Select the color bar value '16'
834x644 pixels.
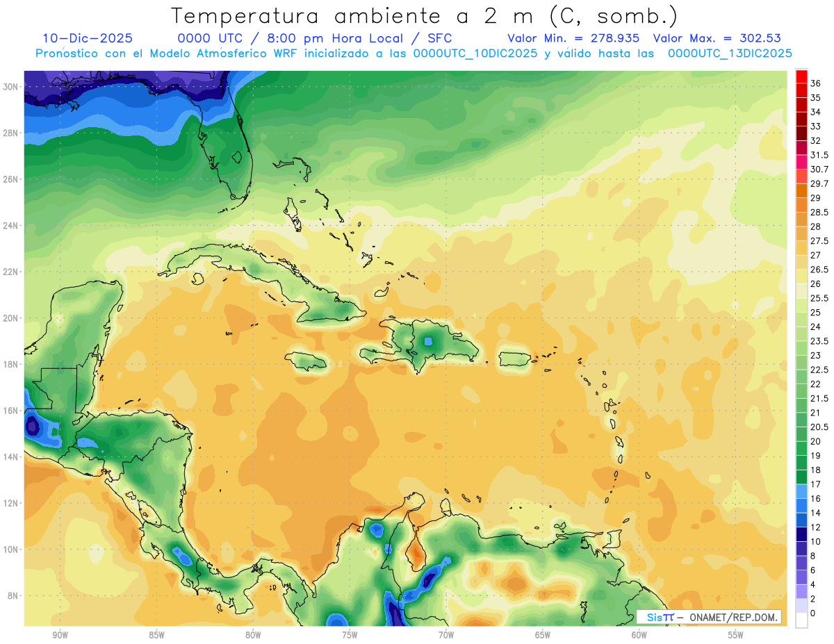coord(816,499)
